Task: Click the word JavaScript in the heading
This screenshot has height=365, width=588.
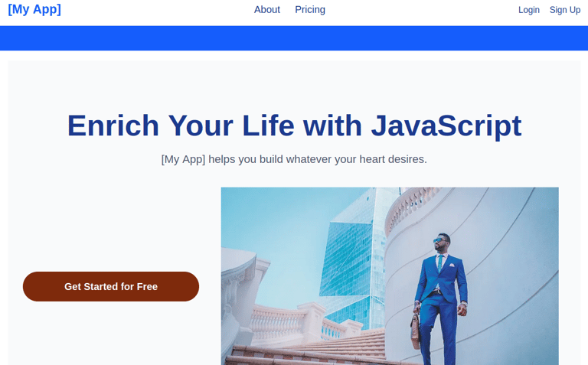Action: [446, 125]
